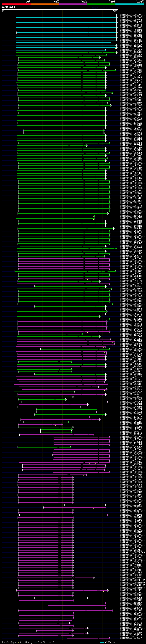
Task: Select the query name AV524029
Action: tap(8, 7)
